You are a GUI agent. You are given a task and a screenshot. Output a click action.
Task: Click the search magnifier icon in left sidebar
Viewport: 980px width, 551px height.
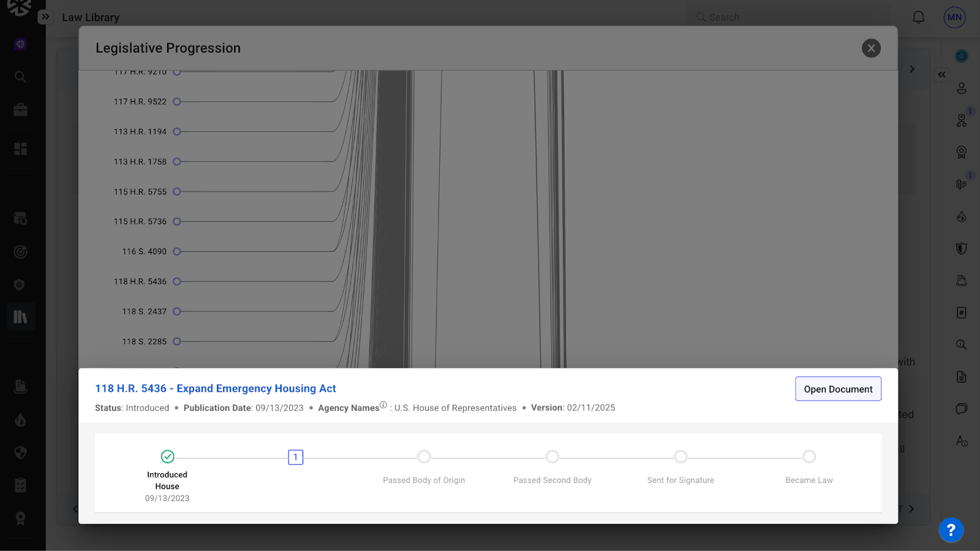20,77
